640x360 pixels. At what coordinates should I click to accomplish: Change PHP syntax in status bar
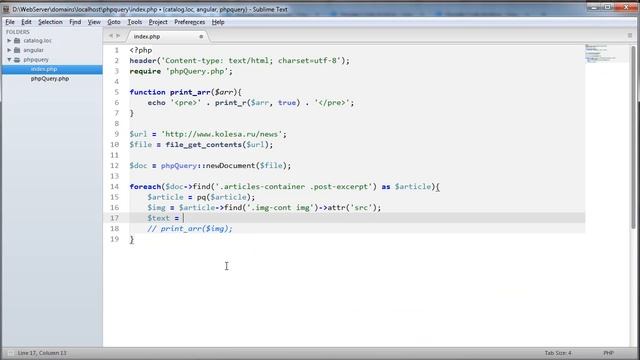(608, 353)
